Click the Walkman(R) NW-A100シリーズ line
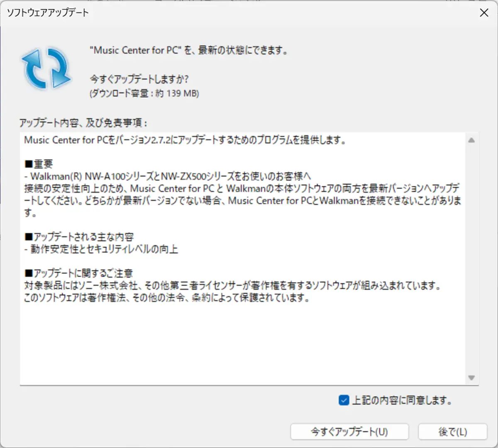 [x=167, y=176]
